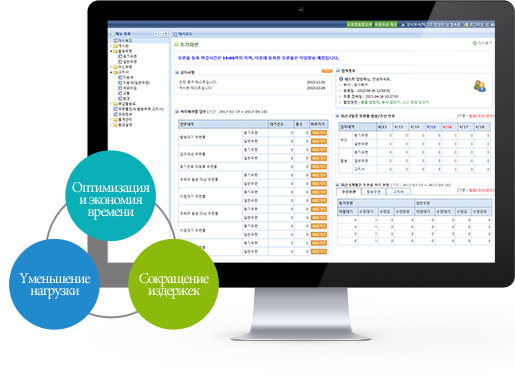The image size is (515, 375).
Task: Click the rightmost small sidebar header control icon
Action: 166,34
